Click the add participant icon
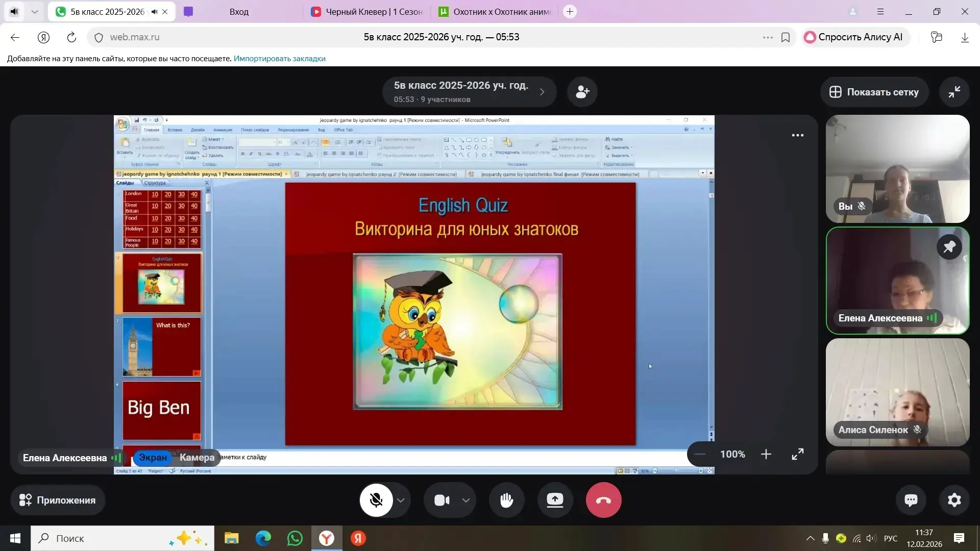The width and height of the screenshot is (980, 551). pos(582,92)
